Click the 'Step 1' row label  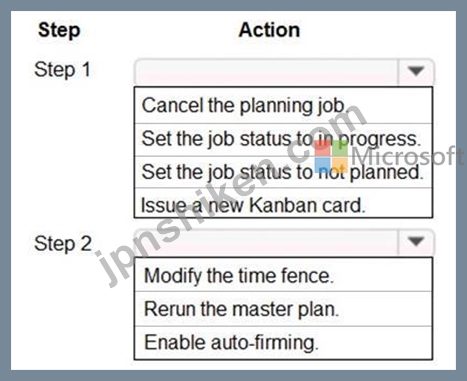click(62, 70)
